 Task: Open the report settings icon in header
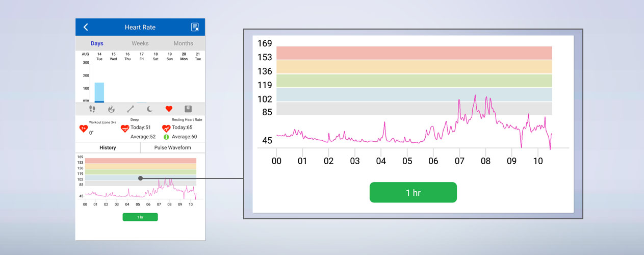point(195,27)
